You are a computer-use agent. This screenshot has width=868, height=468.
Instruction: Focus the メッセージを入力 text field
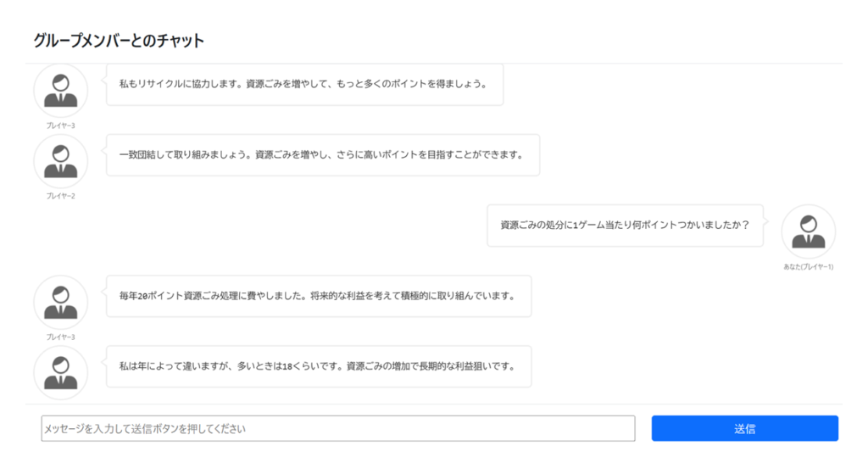(x=337, y=428)
